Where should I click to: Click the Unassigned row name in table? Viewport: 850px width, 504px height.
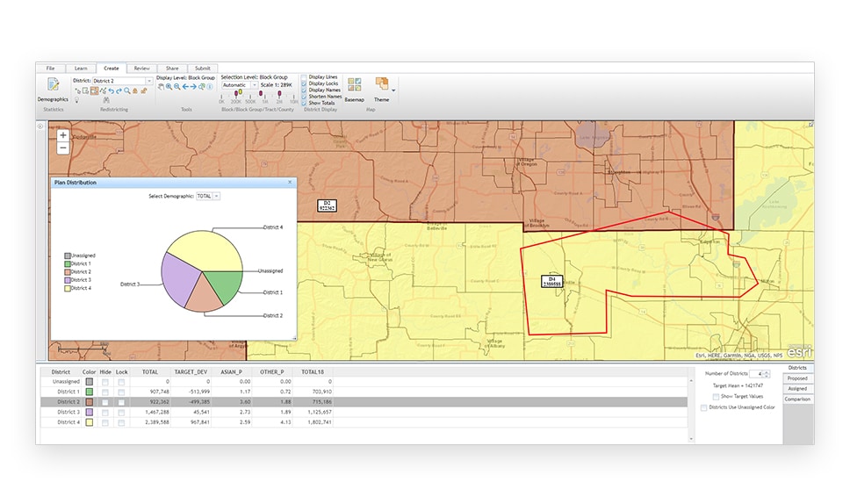(x=66, y=382)
